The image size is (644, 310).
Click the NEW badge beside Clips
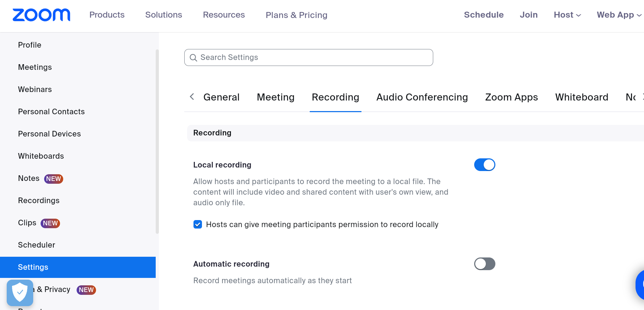click(x=50, y=223)
